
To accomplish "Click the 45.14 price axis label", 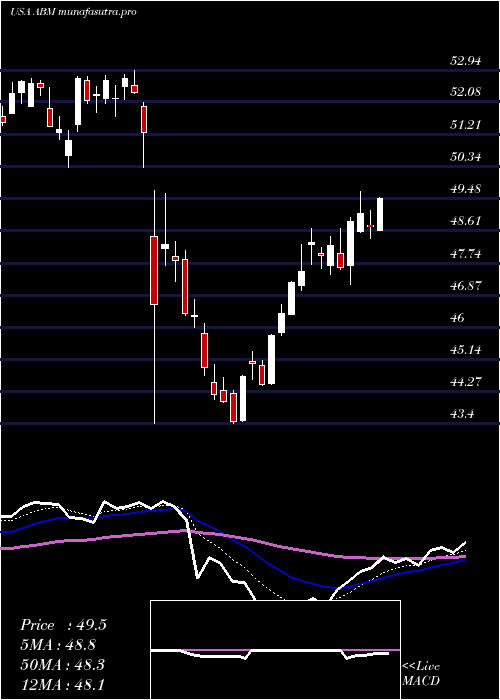I will [466, 350].
